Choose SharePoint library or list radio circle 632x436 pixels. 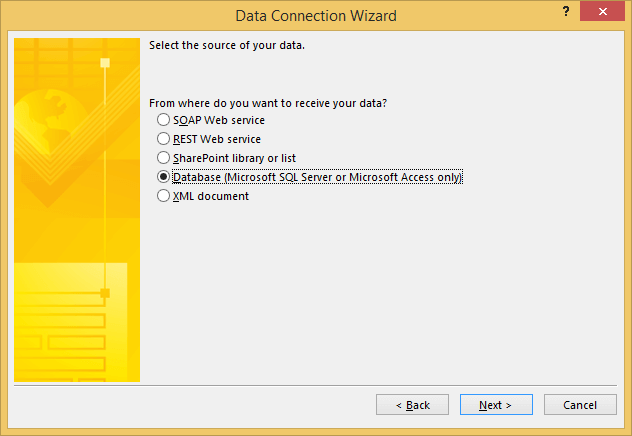click(164, 158)
